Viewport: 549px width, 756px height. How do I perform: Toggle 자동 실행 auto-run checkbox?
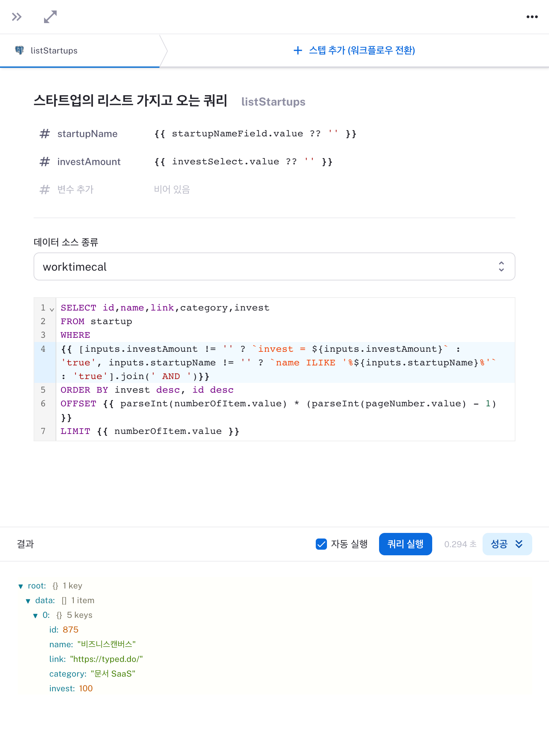click(x=321, y=544)
